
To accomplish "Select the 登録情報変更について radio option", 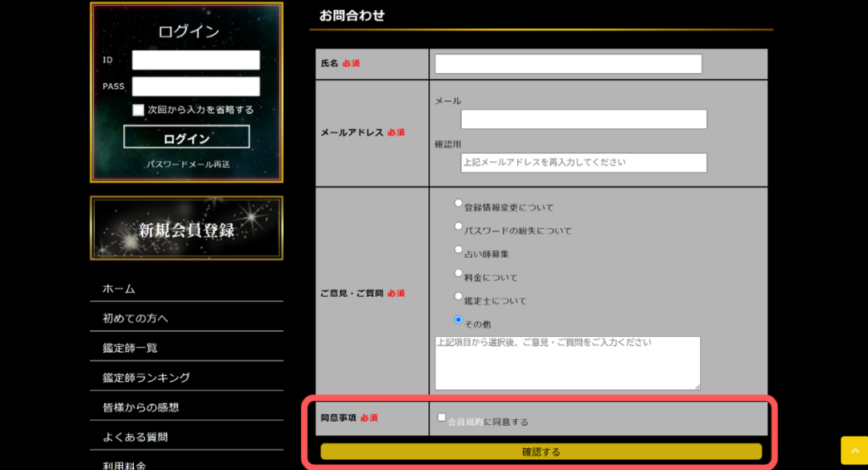I will click(x=459, y=204).
